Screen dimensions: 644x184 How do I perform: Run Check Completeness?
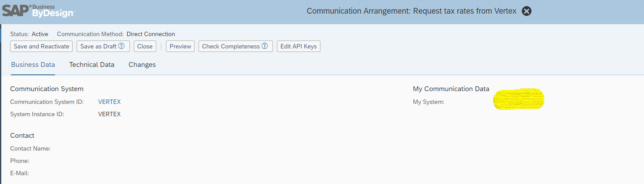[x=236, y=46]
